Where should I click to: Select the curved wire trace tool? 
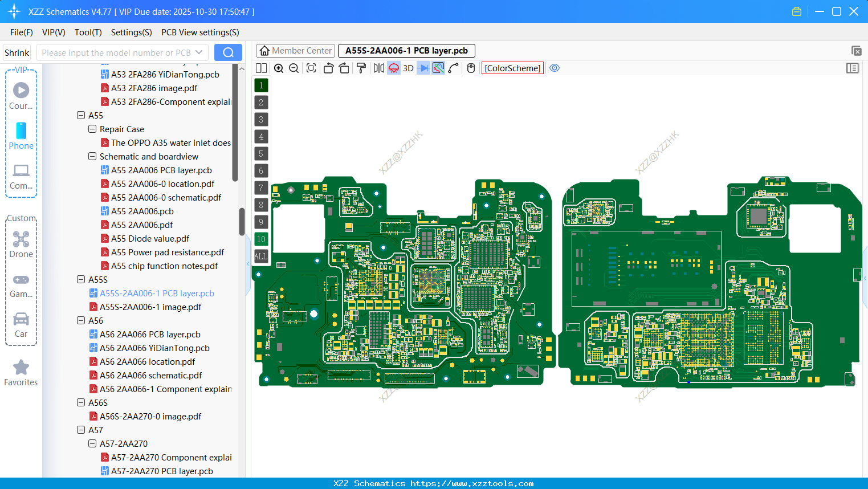(454, 68)
